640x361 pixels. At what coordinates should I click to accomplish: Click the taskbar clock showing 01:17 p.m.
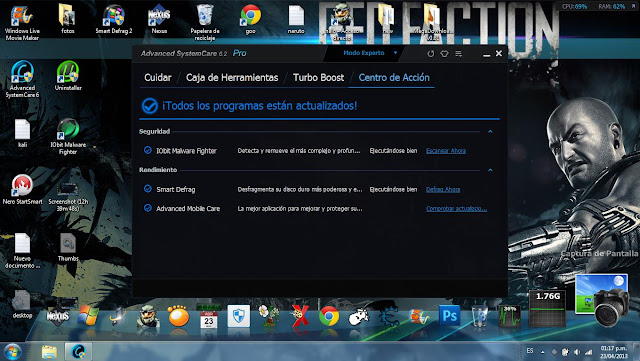pyautogui.click(x=613, y=352)
